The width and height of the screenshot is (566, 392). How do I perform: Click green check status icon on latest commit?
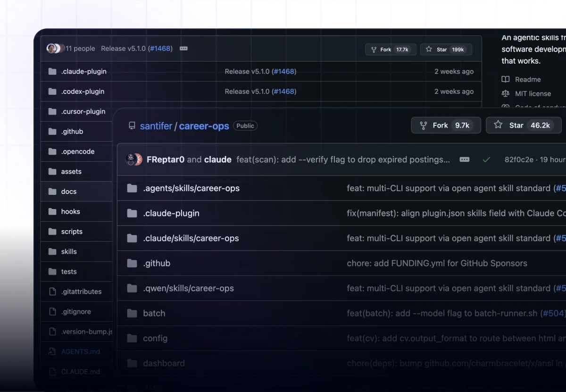coord(486,159)
